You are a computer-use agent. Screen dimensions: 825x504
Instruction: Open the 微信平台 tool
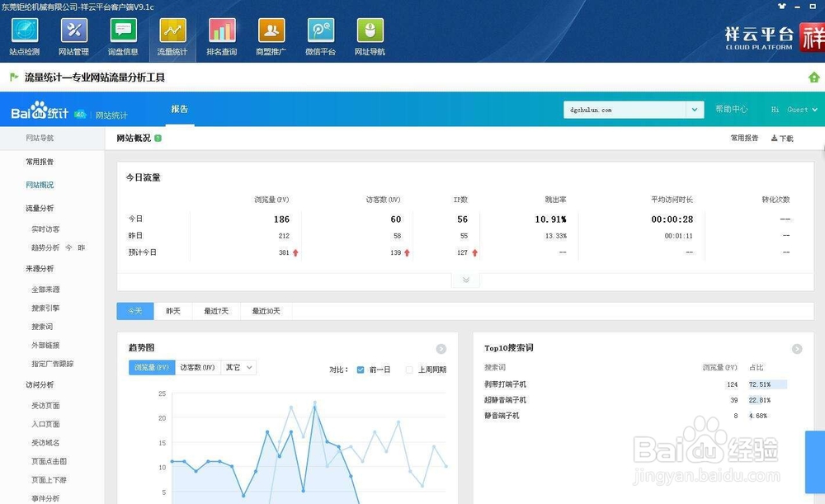coord(321,35)
